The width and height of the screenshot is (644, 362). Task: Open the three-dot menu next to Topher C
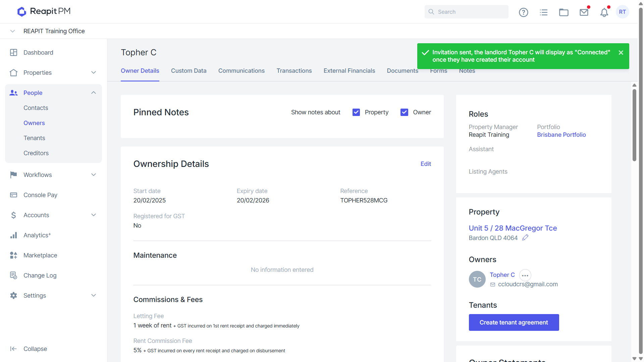click(525, 275)
